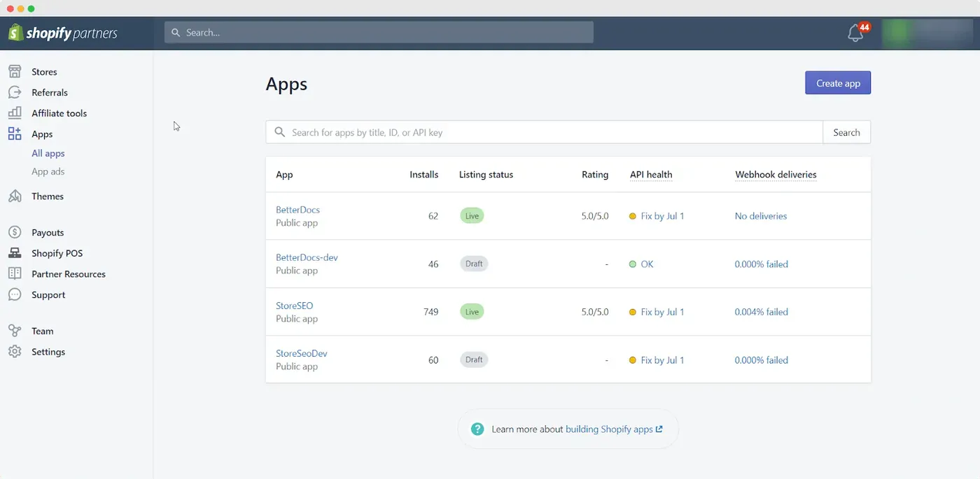Click the 5.0/5.0 rating for BetterDocs
Image resolution: width=980 pixels, height=479 pixels.
point(595,216)
